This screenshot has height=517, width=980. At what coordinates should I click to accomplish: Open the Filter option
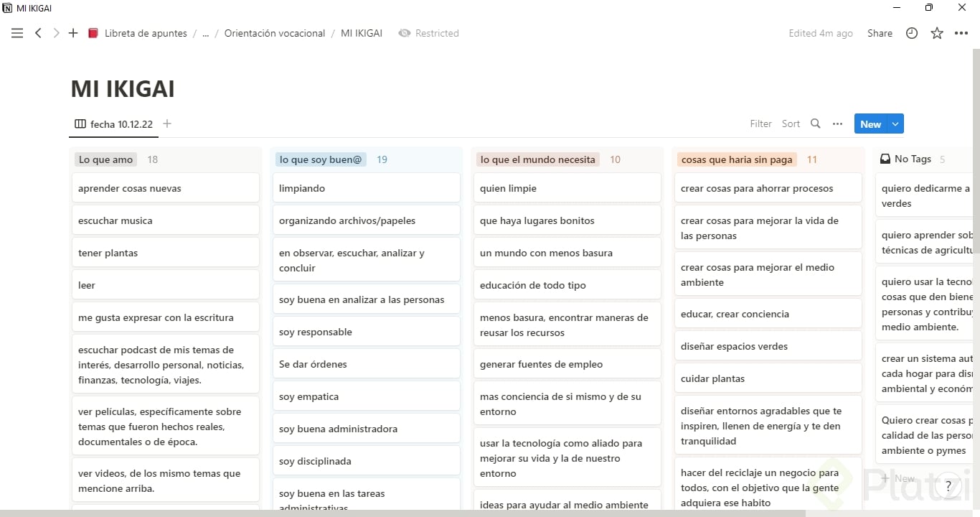click(760, 124)
